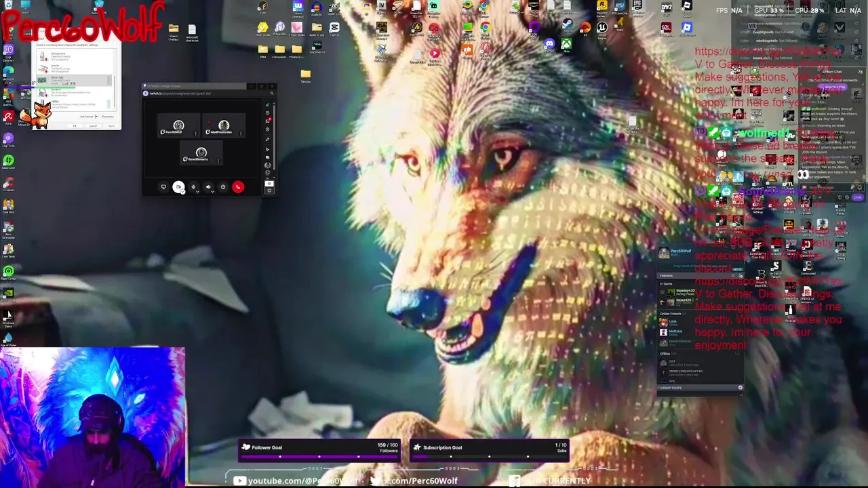Image resolution: width=868 pixels, height=488 pixels.
Task: Open Xbox desktop icon
Action: point(566,45)
